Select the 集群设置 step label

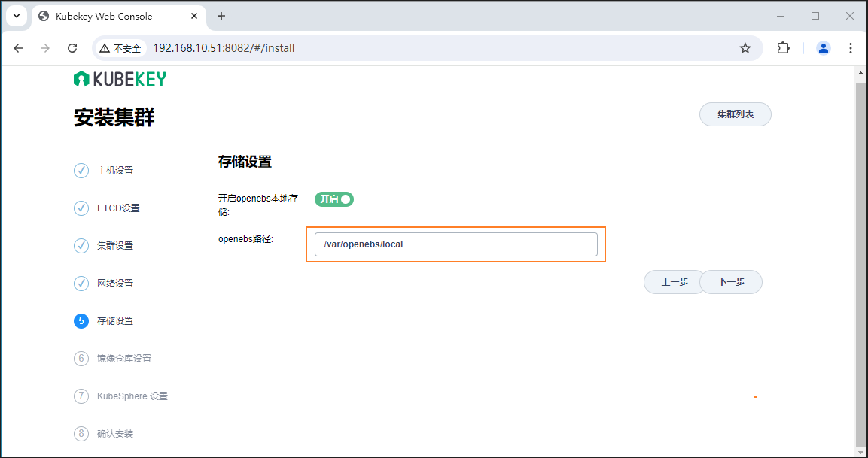pos(115,246)
